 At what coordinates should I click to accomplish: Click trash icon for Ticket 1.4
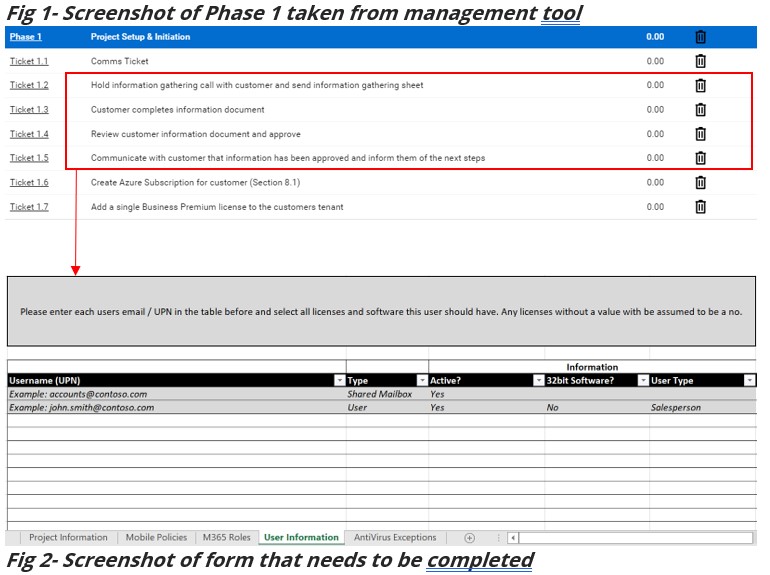700,134
